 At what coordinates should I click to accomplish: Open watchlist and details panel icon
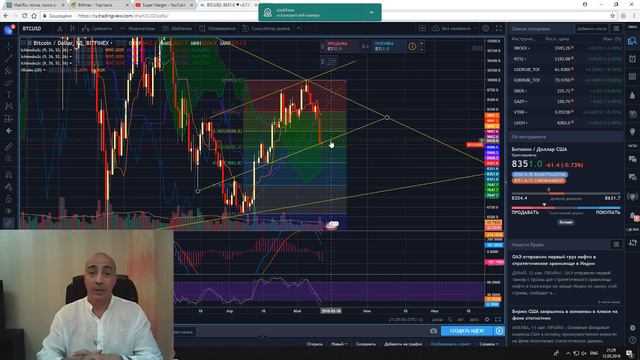[x=632, y=41]
